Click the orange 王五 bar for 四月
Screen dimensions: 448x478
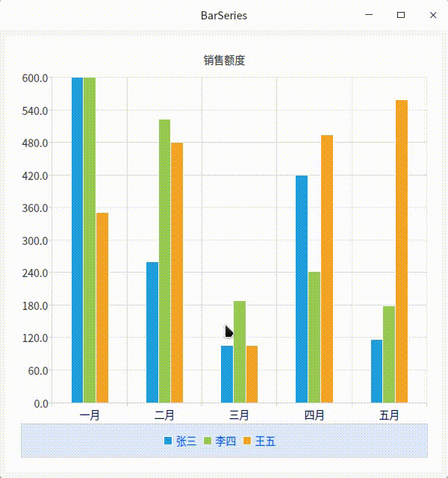pyautogui.click(x=327, y=269)
